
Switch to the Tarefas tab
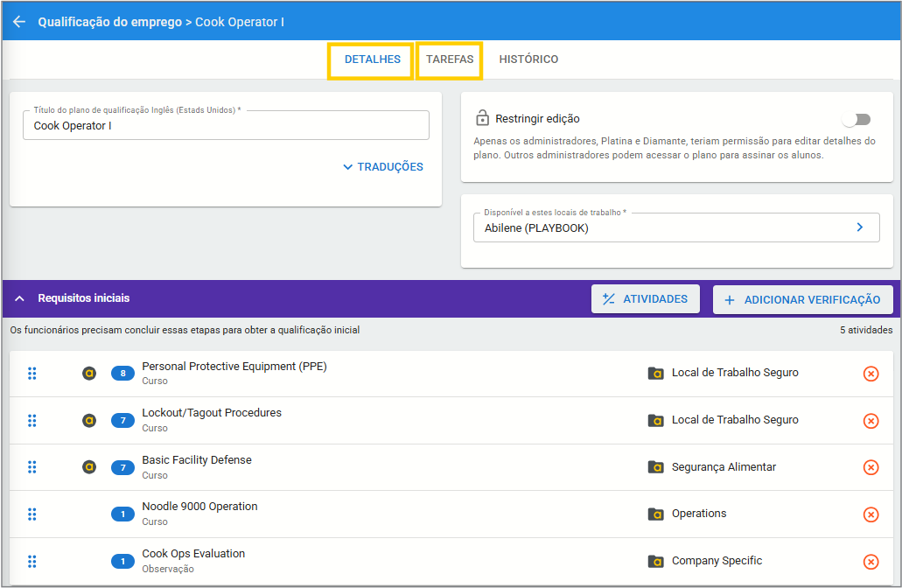(450, 59)
